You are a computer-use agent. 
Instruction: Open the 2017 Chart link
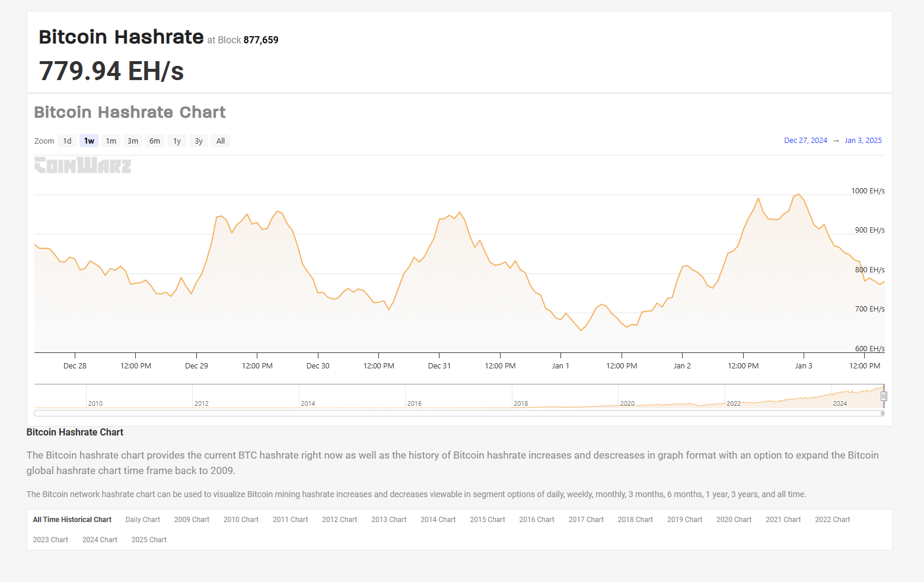click(586, 520)
